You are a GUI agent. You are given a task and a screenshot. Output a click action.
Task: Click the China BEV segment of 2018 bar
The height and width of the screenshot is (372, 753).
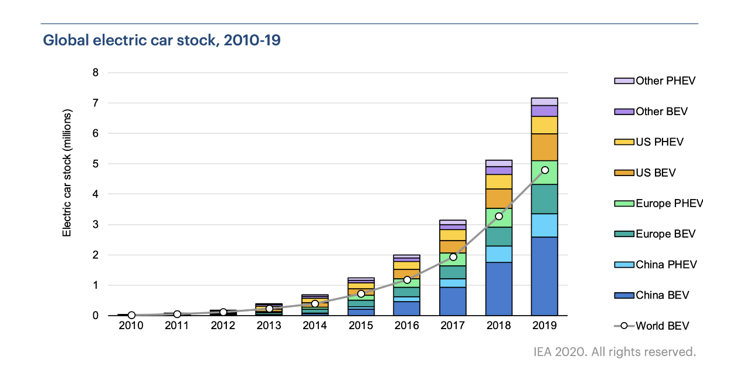pos(498,288)
